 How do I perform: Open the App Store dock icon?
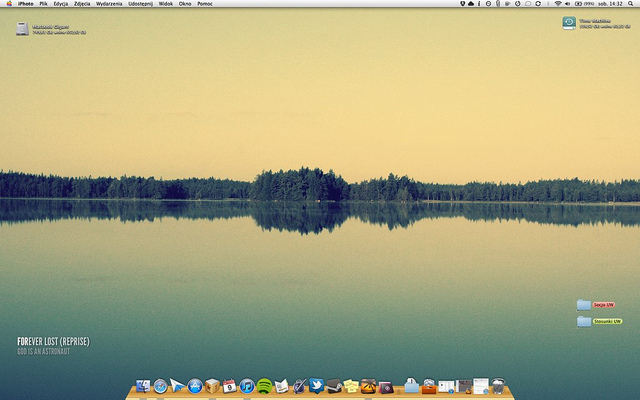coord(195,386)
